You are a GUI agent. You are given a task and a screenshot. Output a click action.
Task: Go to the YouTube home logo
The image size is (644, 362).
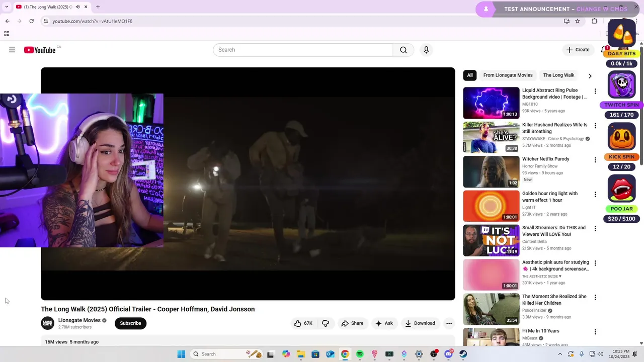(40, 50)
